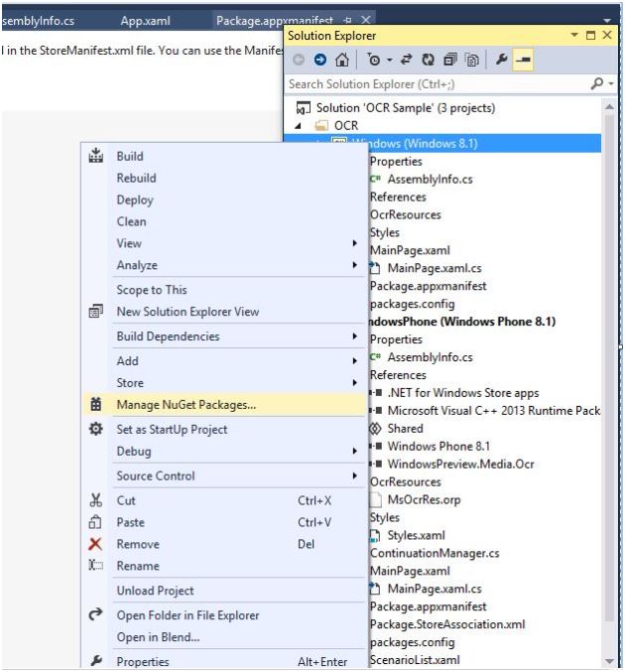Click the Cut scissors icon
Image resolution: width=625 pixels, height=672 pixels.
(x=95, y=500)
